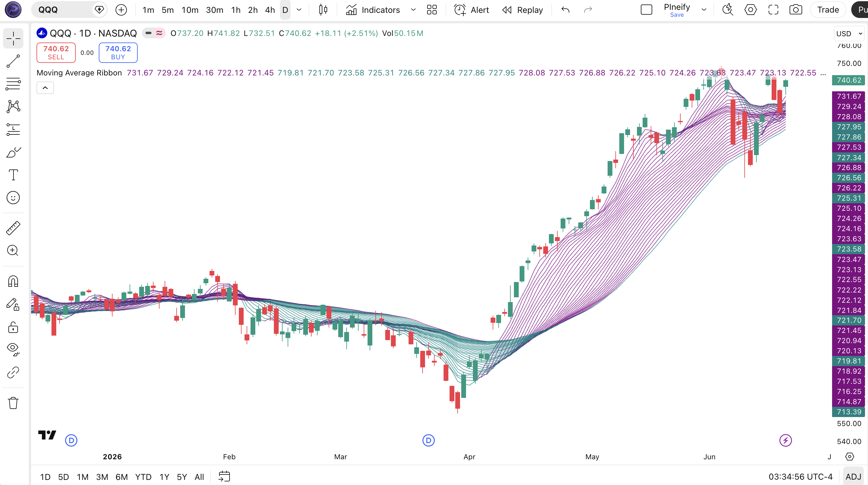Open the go to date calendar icon
868x485 pixels.
[224, 477]
